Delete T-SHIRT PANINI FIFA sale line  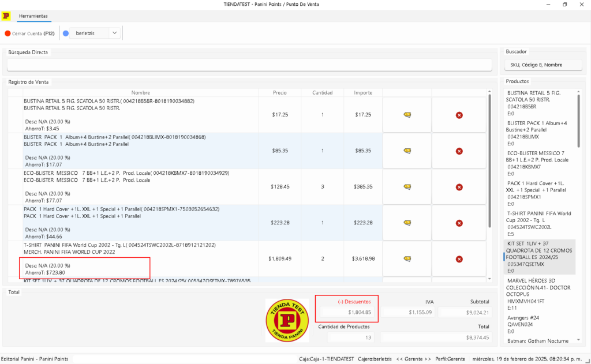(x=459, y=259)
